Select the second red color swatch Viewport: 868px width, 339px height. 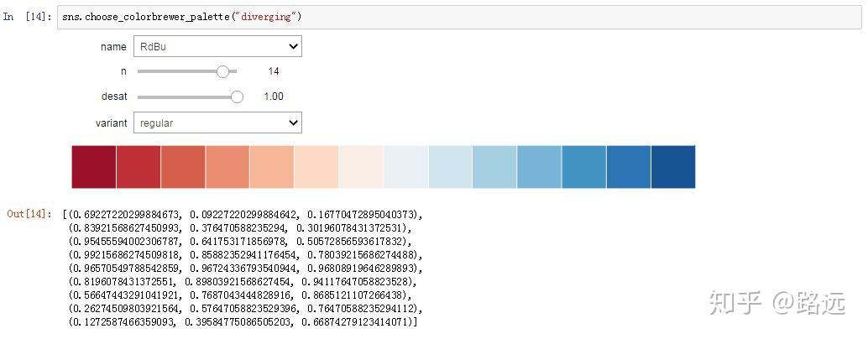139,167
